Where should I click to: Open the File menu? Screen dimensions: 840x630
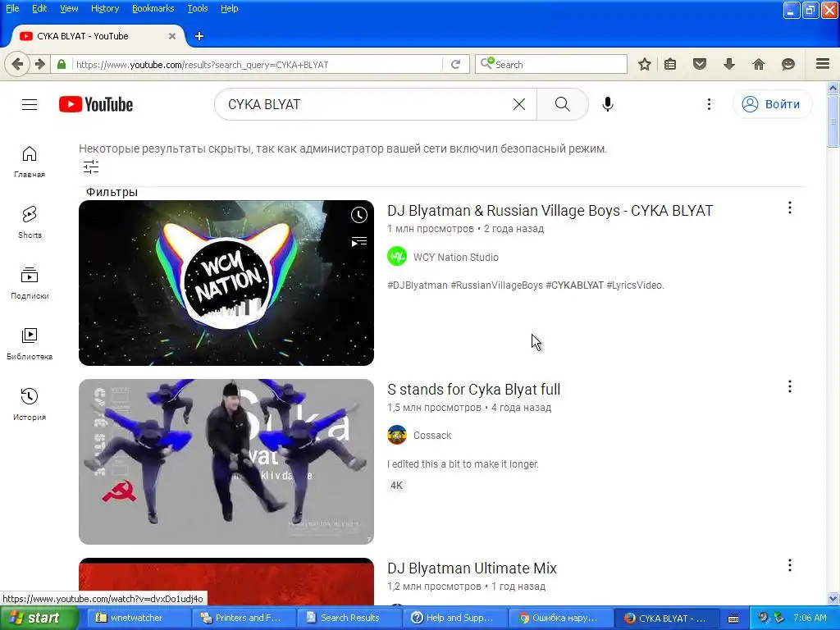pos(12,8)
